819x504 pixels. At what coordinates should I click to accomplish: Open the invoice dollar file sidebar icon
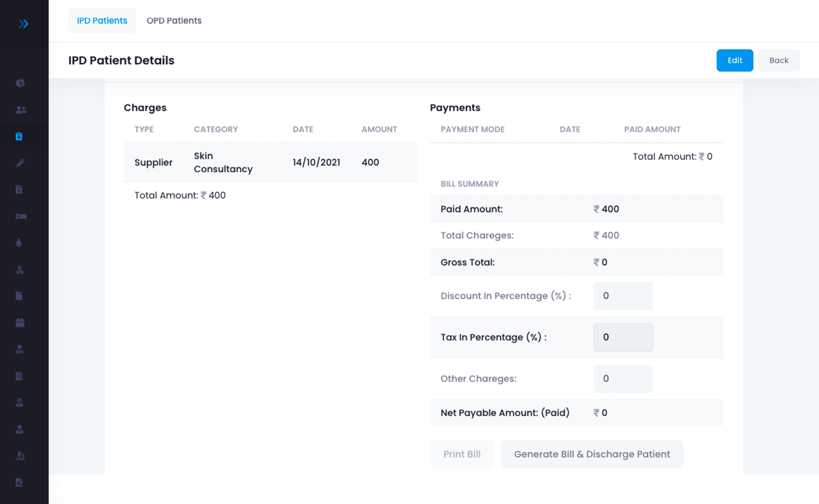[x=20, y=190]
